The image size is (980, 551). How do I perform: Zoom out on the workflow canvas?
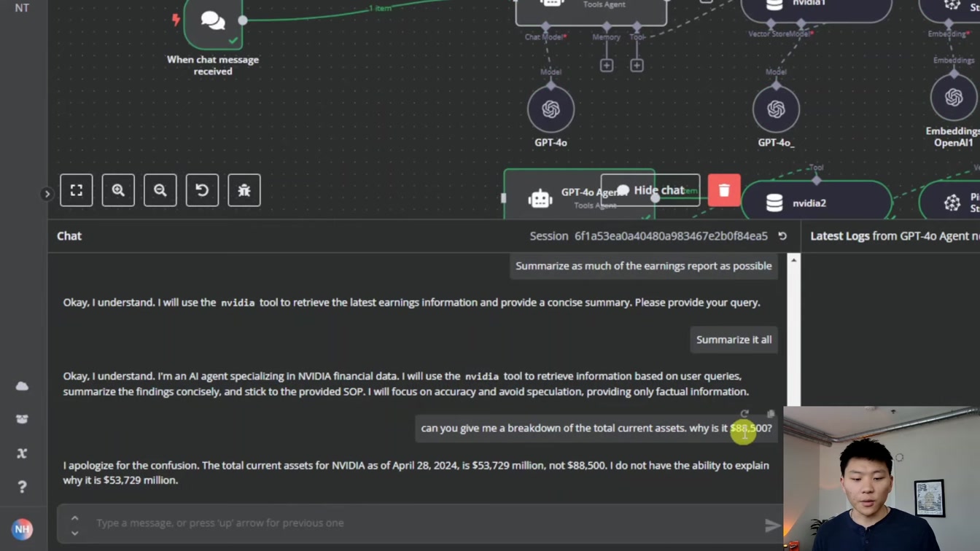[x=160, y=190]
